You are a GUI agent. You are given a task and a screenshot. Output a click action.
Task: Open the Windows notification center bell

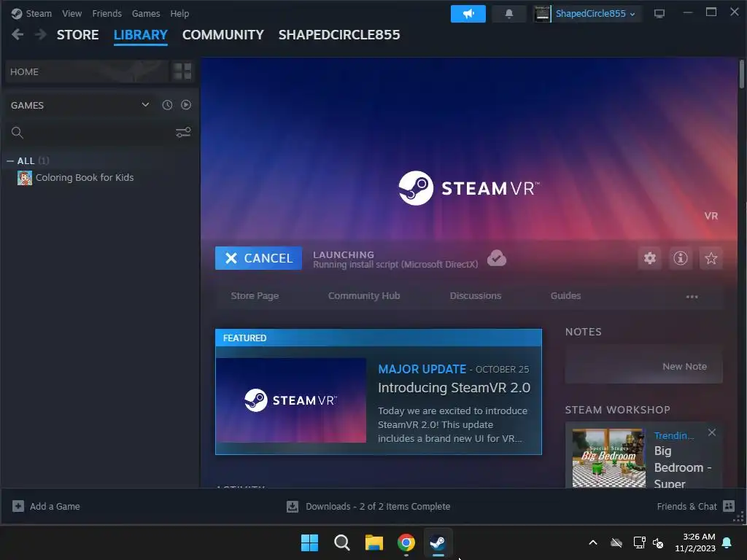pyautogui.click(x=727, y=542)
